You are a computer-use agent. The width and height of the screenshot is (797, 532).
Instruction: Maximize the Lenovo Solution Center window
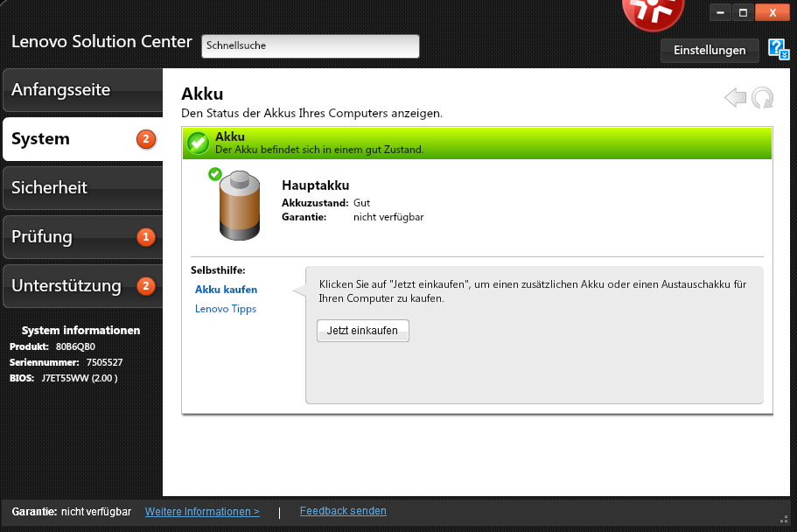pos(743,13)
